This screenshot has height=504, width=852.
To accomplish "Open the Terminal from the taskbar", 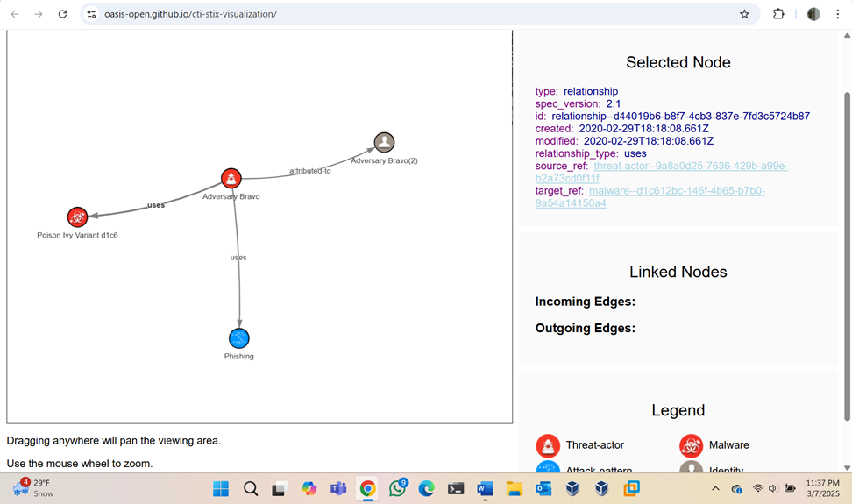I will pos(456,489).
